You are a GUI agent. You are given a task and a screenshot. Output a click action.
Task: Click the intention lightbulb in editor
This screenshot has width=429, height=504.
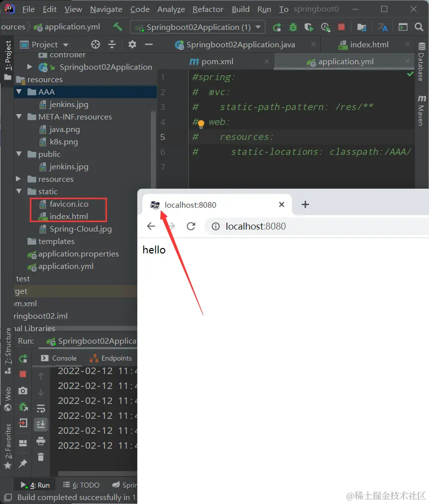201,124
